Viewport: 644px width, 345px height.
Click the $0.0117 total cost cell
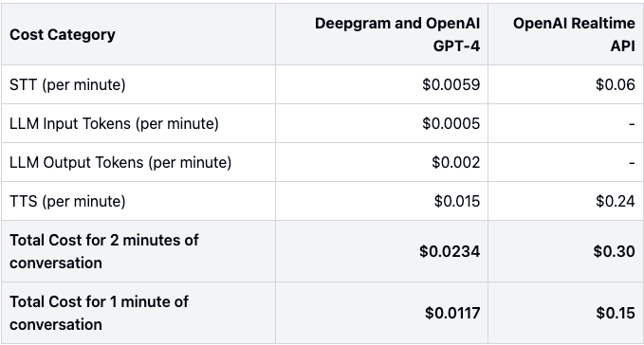click(452, 313)
